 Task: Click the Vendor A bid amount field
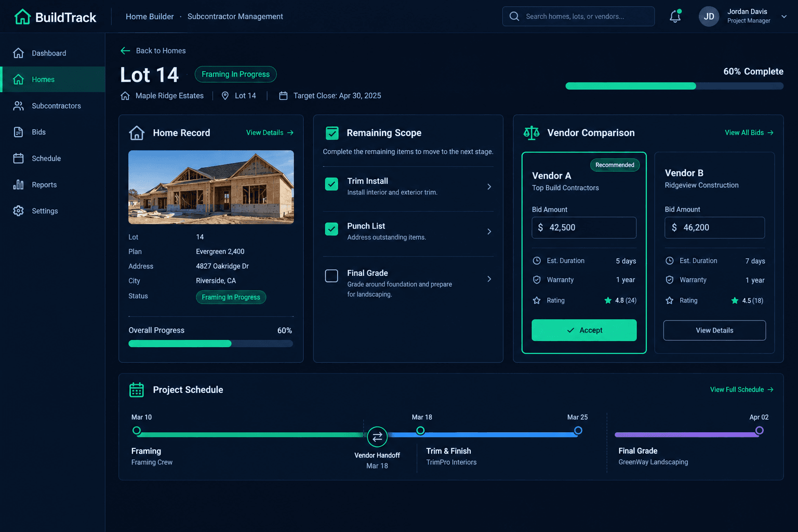[584, 228]
